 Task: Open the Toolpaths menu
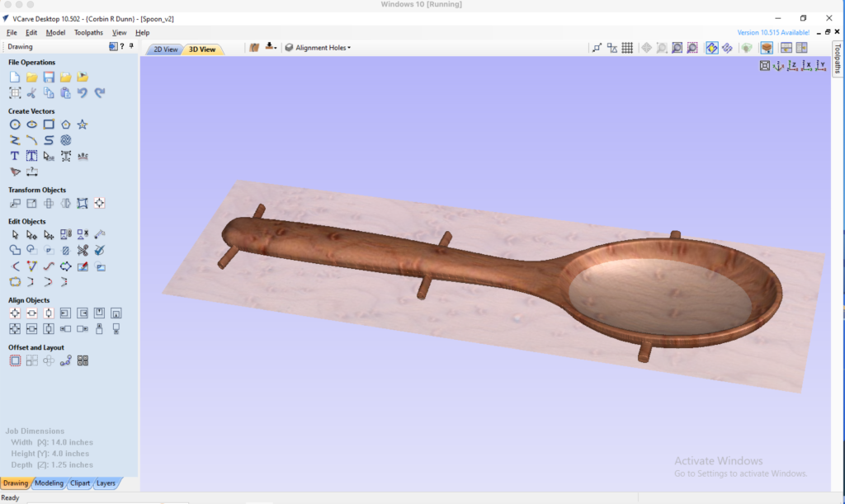coord(87,32)
